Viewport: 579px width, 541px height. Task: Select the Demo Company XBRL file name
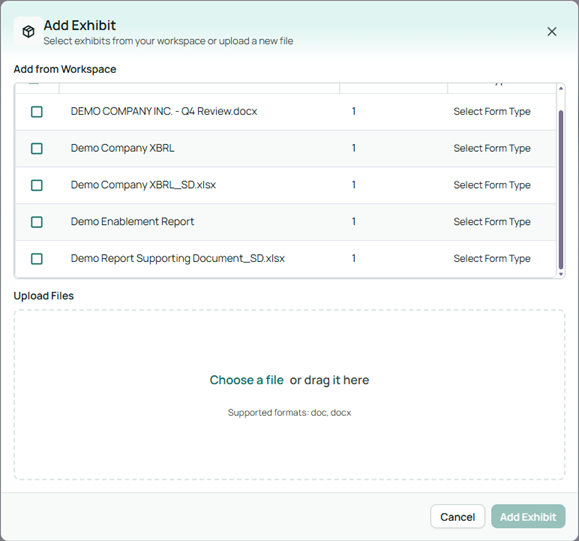point(122,148)
